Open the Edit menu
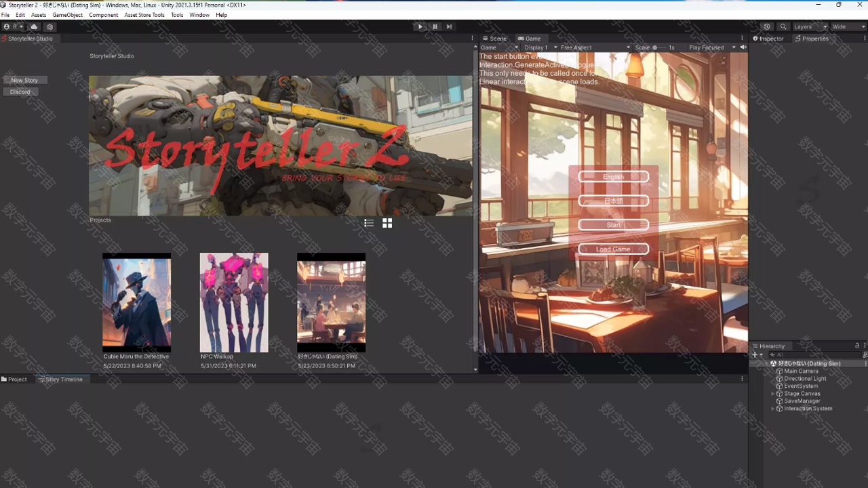868x488 pixels. (20, 15)
